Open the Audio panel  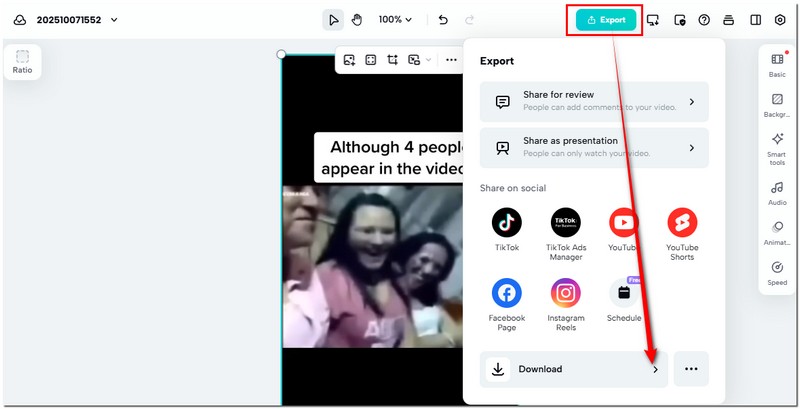tap(777, 193)
